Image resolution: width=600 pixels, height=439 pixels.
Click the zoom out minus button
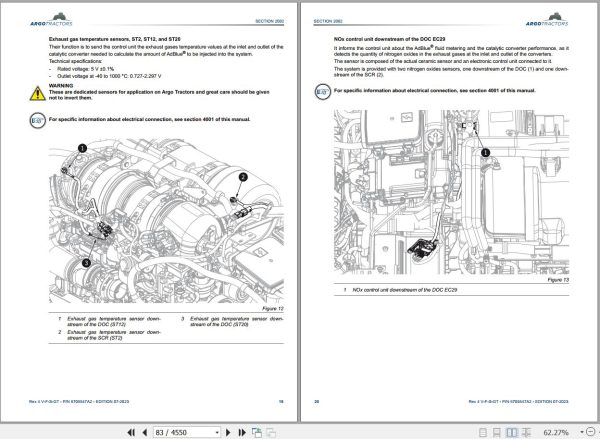click(x=591, y=432)
